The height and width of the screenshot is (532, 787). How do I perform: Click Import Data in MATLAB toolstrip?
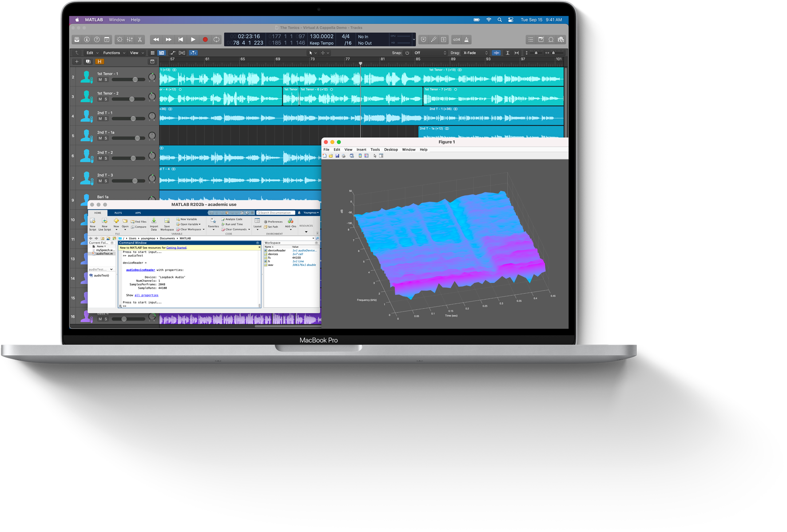154,224
